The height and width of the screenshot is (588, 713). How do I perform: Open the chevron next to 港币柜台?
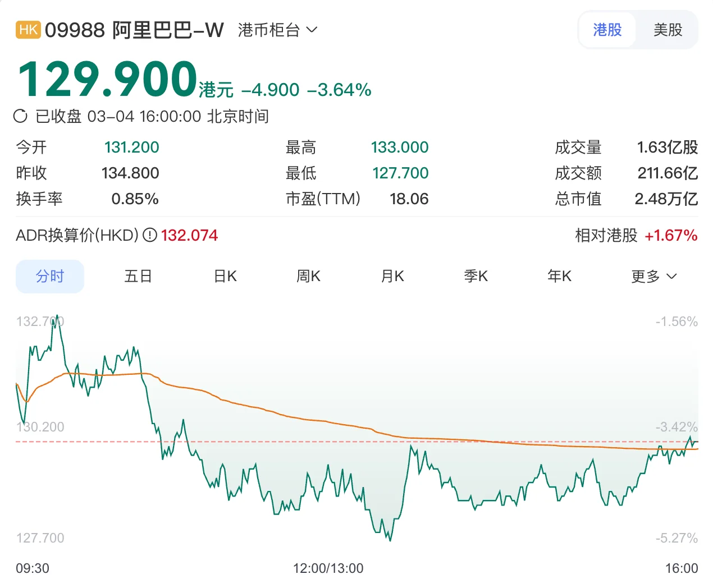tap(313, 31)
